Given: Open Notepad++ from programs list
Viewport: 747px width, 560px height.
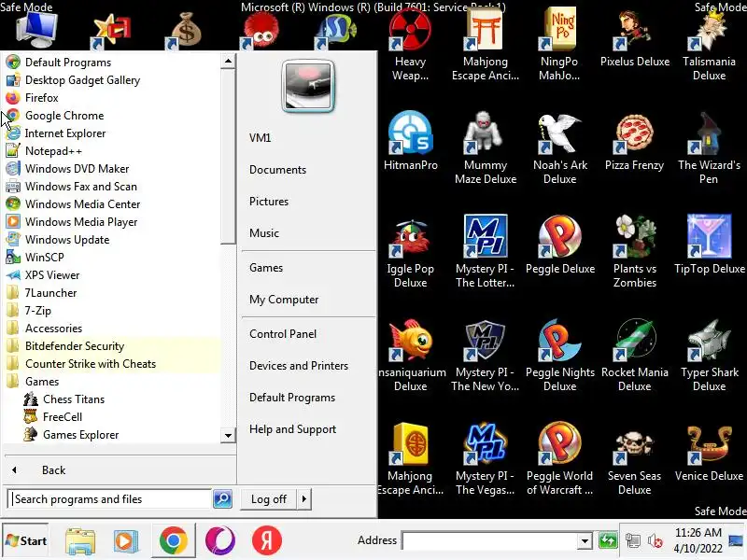Looking at the screenshot, I should coord(53,151).
